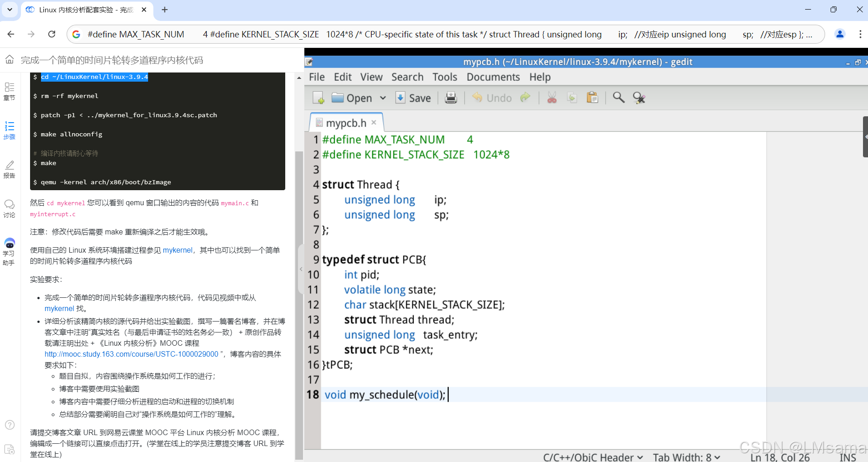Click the browser address bar
This screenshot has width=868, height=462.
pyautogui.click(x=447, y=34)
